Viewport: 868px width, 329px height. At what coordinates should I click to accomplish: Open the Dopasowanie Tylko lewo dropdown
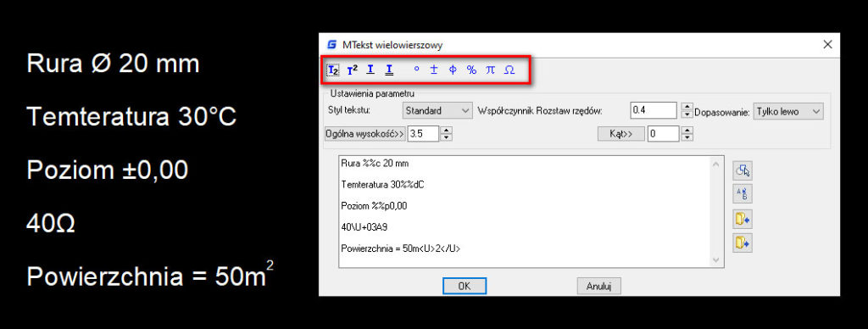click(788, 111)
